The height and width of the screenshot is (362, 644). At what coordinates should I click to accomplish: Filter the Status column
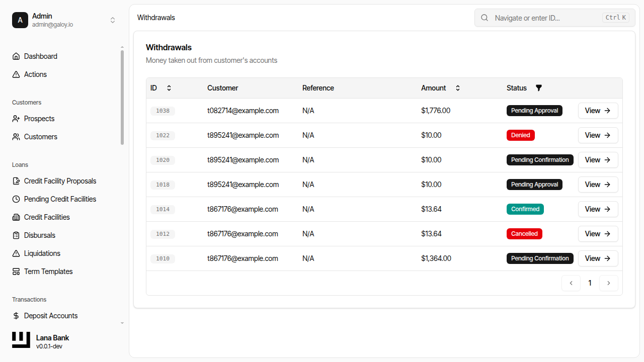[x=538, y=88]
